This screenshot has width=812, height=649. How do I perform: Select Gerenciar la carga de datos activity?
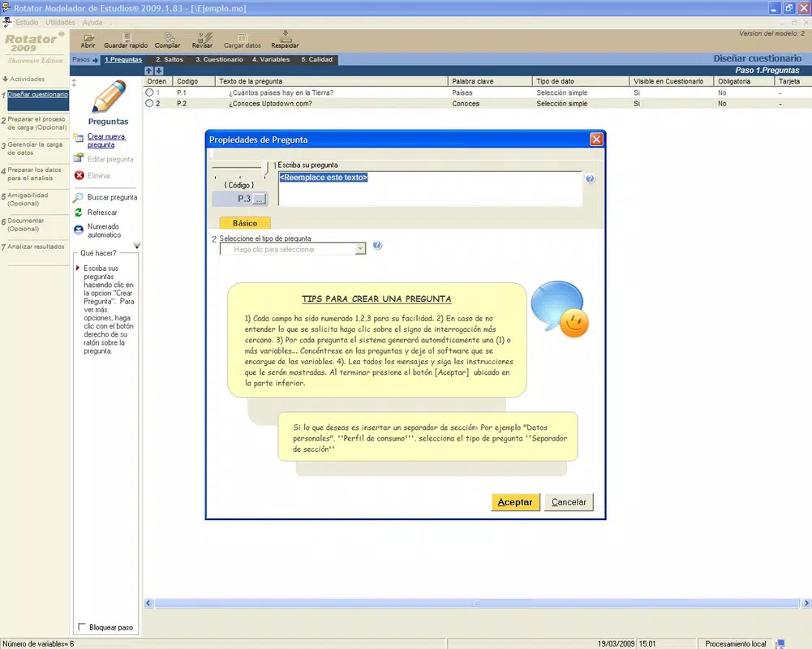click(35, 148)
